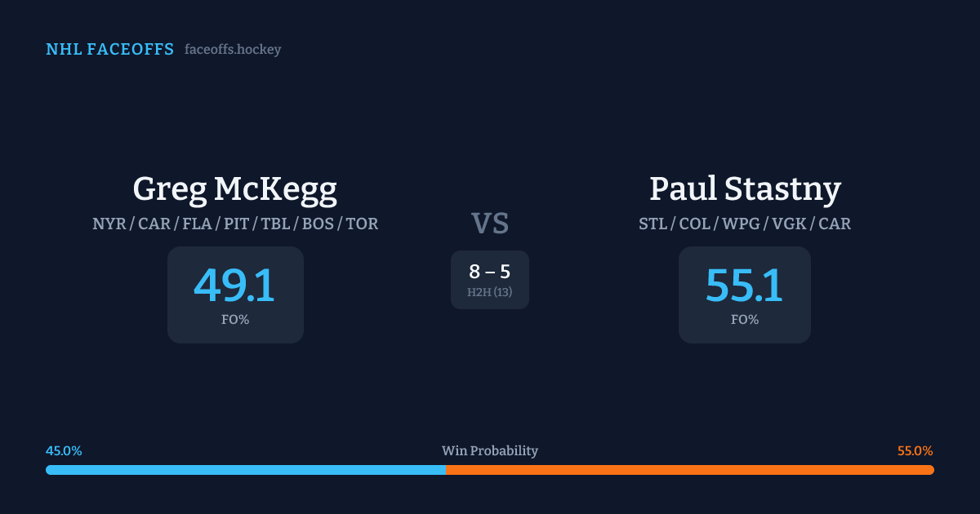The width and height of the screenshot is (980, 514).
Task: Click the 8 – 5 head-to-head score
Action: click(490, 272)
